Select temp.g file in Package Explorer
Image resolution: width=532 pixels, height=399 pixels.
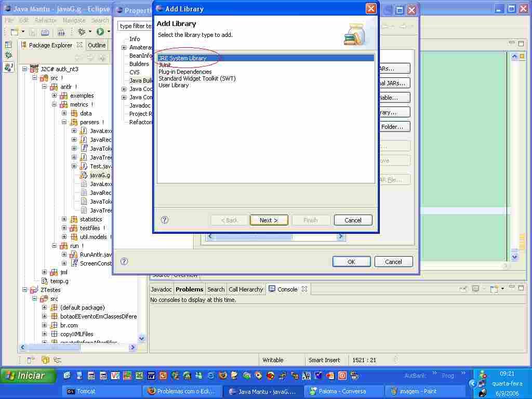59,281
